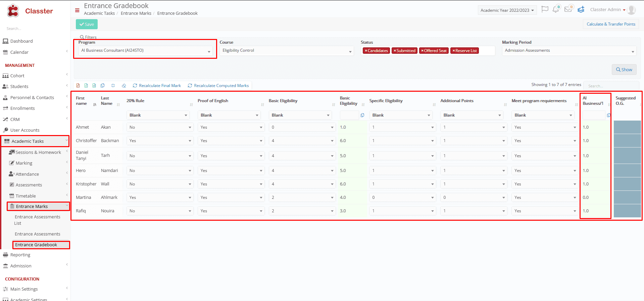
Task: Click Recalculate Computed Marks
Action: click(x=218, y=86)
